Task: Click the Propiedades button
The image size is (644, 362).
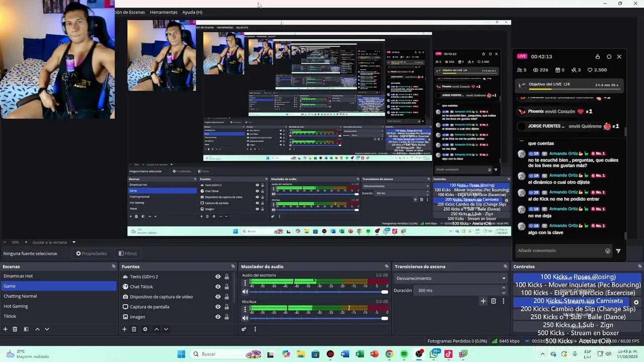Action: [x=91, y=253]
